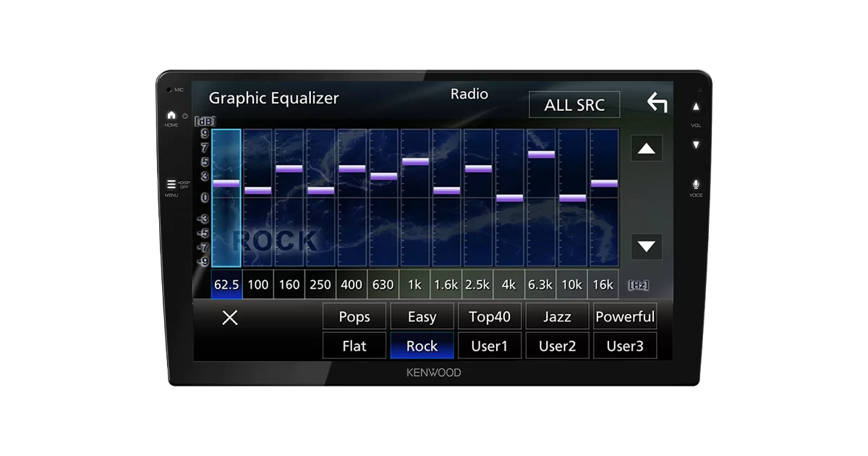This screenshot has height=456, width=868.
Task: Activate the Voice microphone icon
Action: (696, 185)
